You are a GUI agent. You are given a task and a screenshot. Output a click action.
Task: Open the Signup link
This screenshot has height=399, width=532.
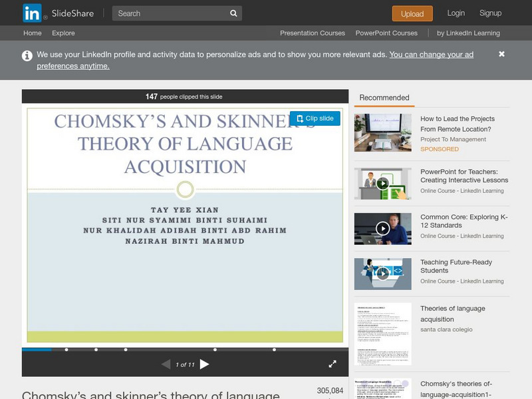[x=491, y=13]
